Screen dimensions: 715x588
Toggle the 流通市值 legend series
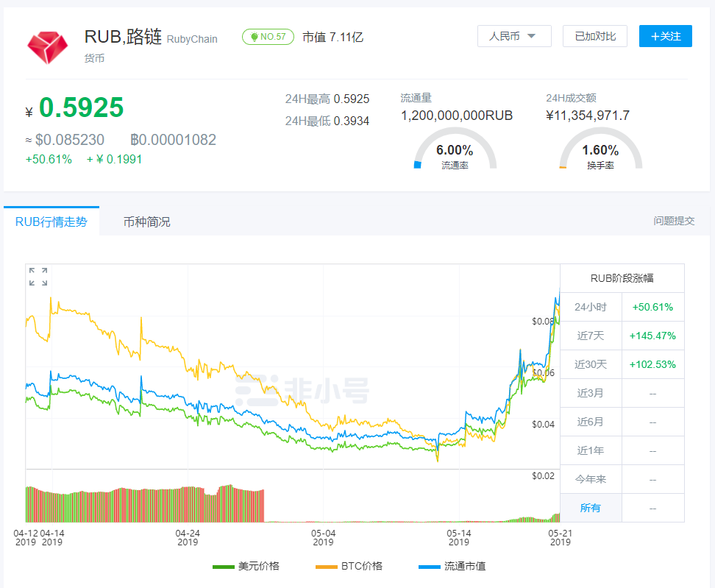(452, 566)
